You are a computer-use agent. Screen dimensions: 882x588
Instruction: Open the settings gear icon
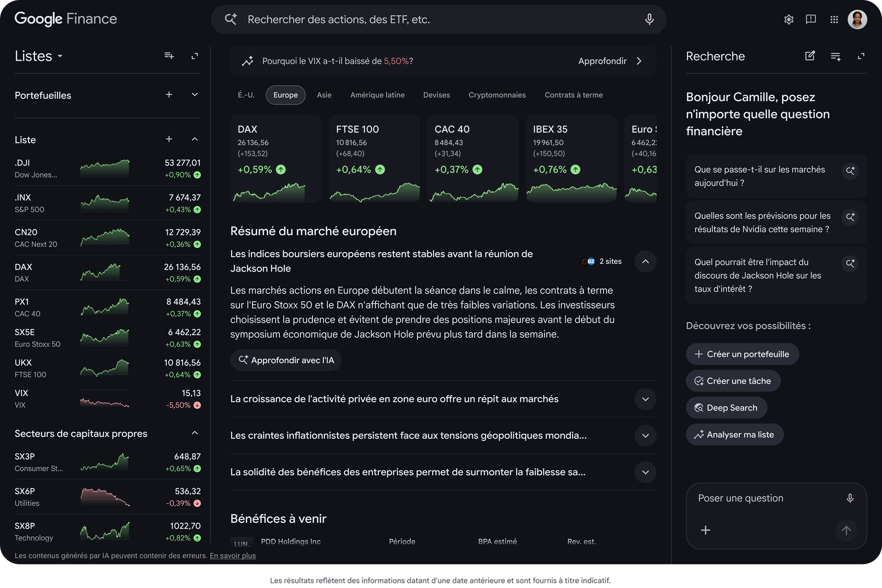click(x=789, y=19)
